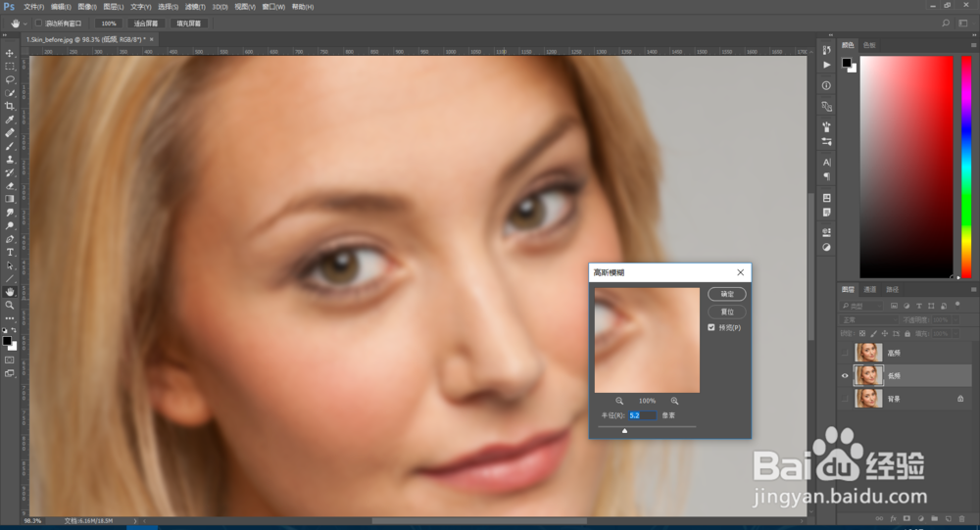The height and width of the screenshot is (530, 980).
Task: Select the Crop tool
Action: pos(10,106)
